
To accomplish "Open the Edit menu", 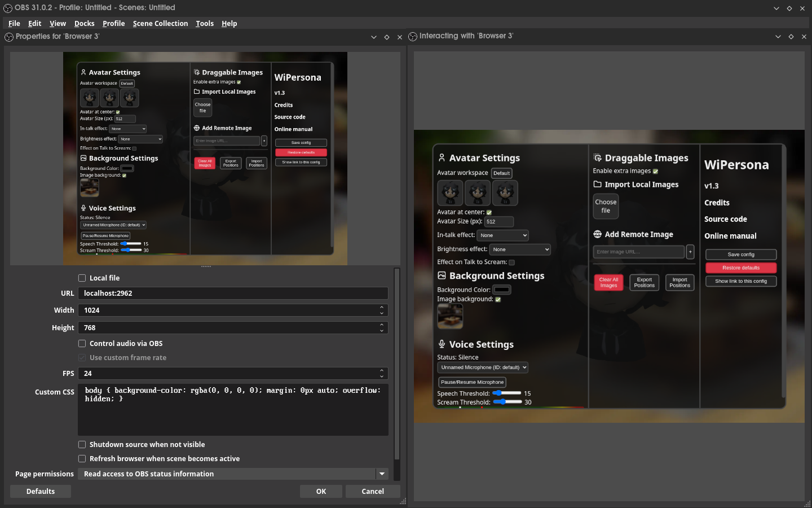I will pos(35,24).
